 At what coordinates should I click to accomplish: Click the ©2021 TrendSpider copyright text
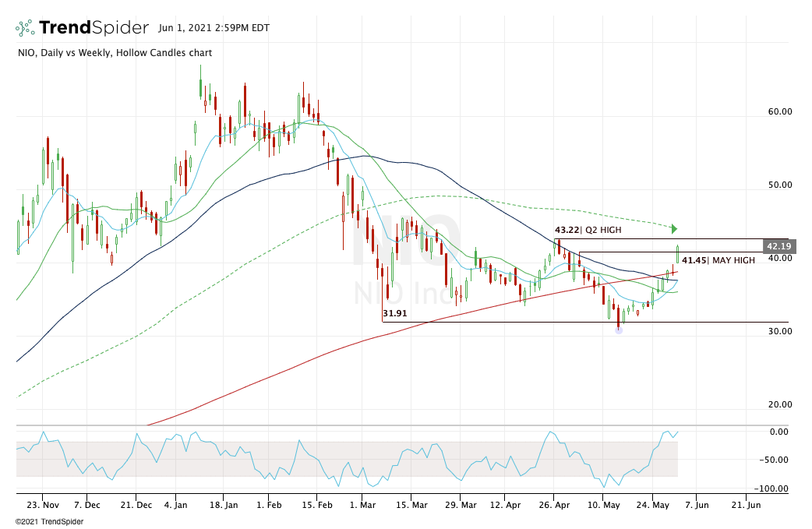pos(49,522)
